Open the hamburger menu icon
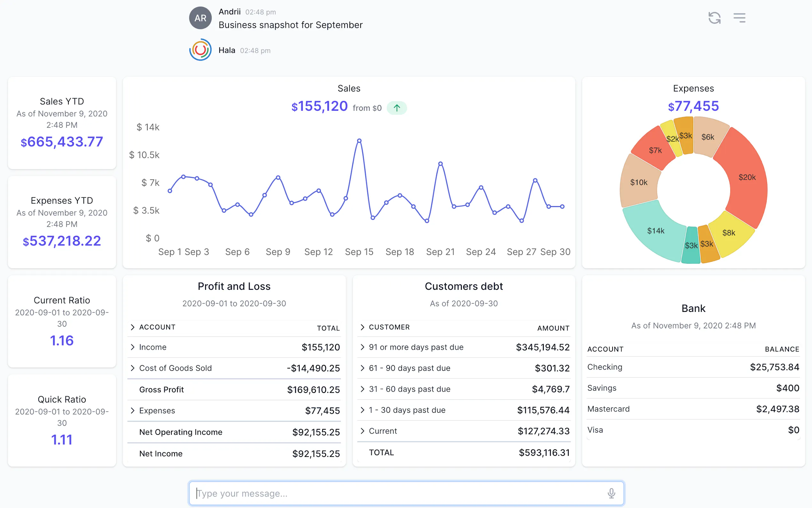The width and height of the screenshot is (812, 508). coord(739,18)
